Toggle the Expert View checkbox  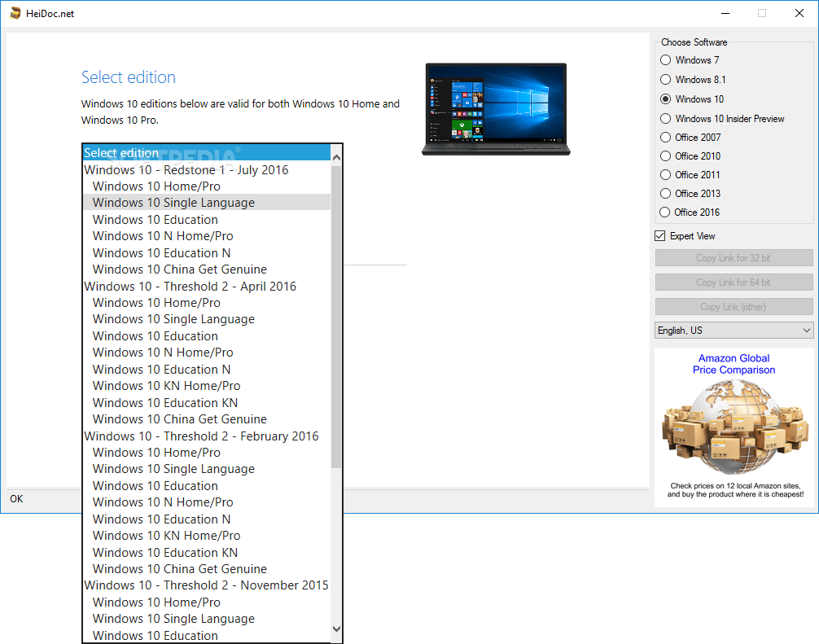pos(659,235)
